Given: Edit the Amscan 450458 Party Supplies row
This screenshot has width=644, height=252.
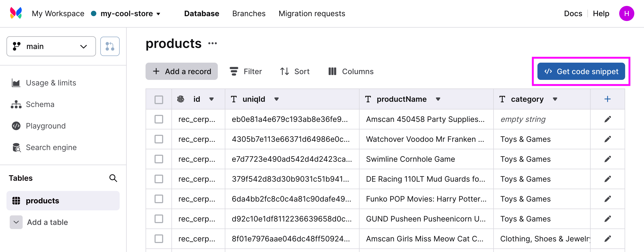Looking at the screenshot, I should tap(608, 119).
